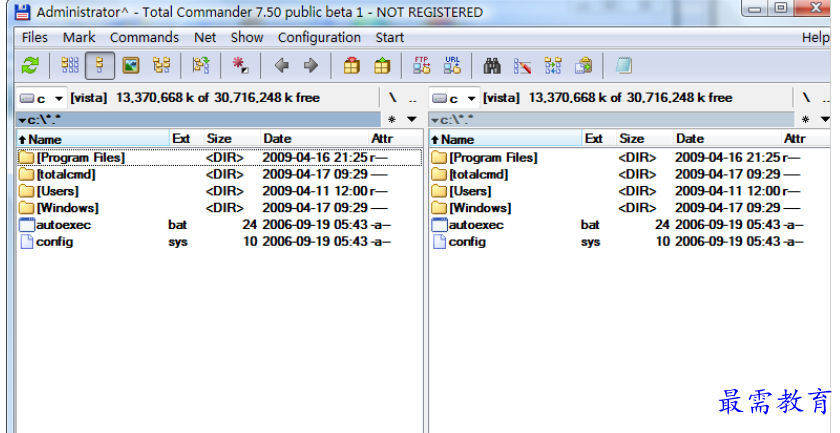Click the Unpack files icon
This screenshot has height=433, width=840.
382,66
